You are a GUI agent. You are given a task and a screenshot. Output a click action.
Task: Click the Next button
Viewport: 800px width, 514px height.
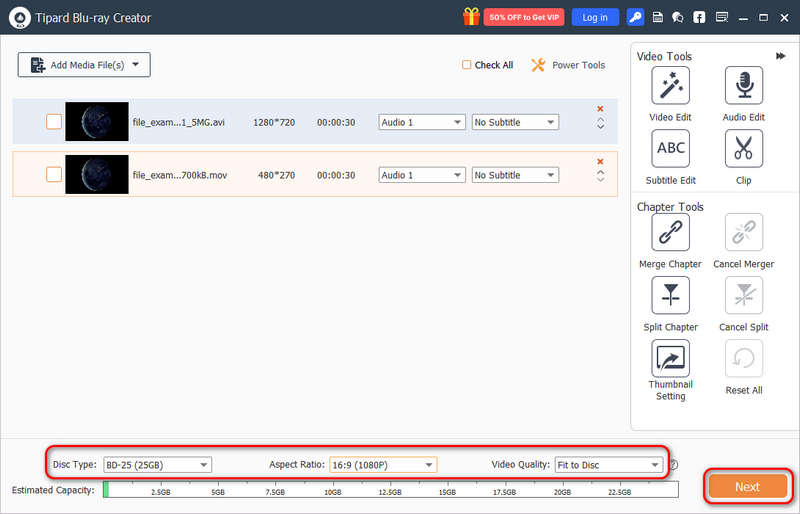click(747, 486)
